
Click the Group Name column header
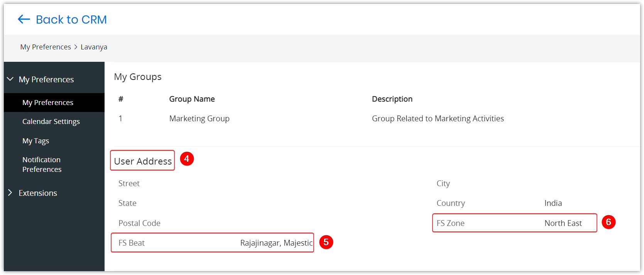(192, 99)
